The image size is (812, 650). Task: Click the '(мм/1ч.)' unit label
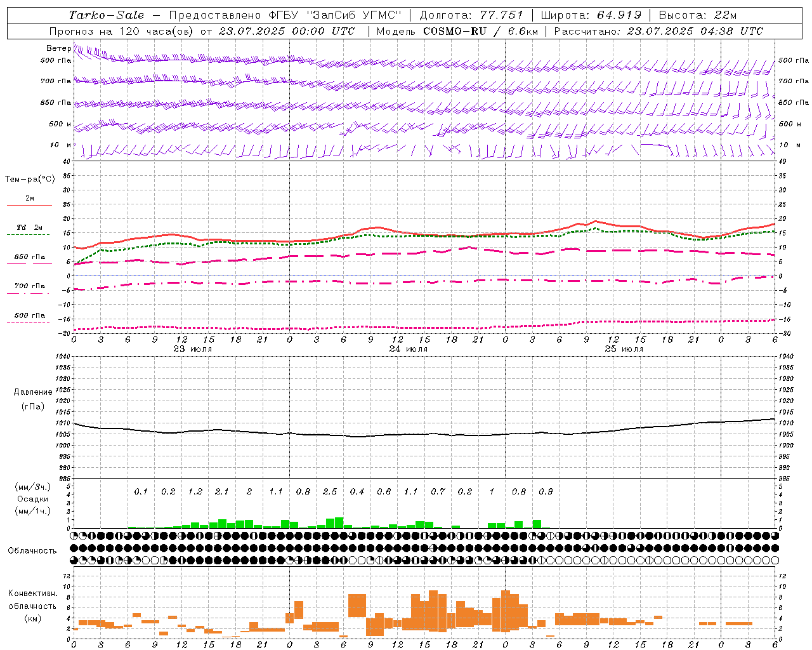33,511
